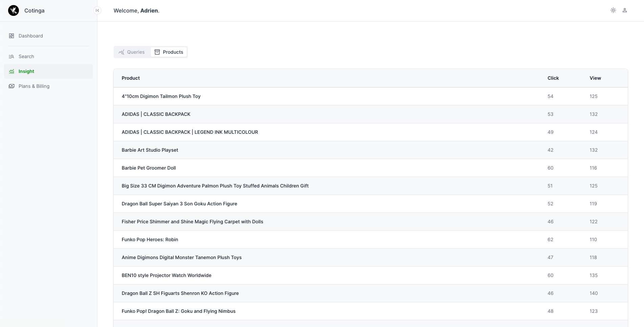The width and height of the screenshot is (644, 327).
Task: Click the Insight chart icon
Action: click(x=11, y=71)
